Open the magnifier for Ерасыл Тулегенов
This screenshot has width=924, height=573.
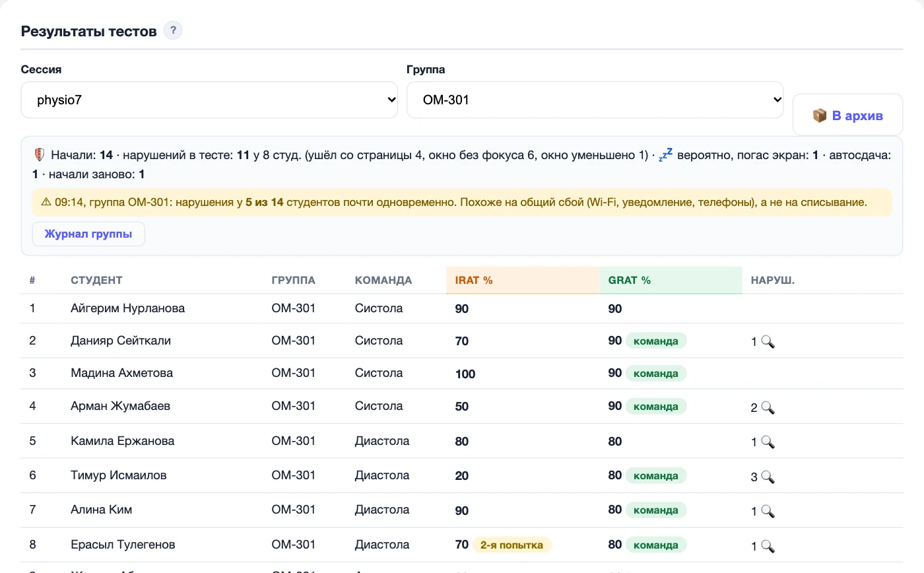[x=768, y=546]
